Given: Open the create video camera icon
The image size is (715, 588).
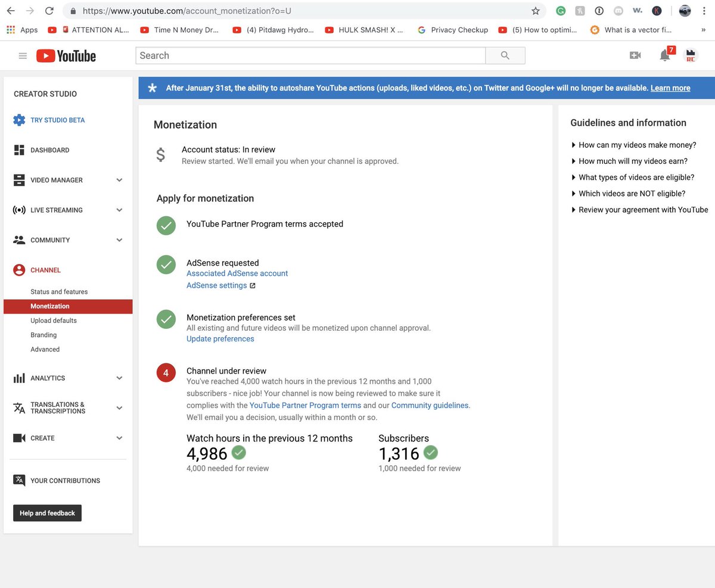Looking at the screenshot, I should 635,55.
